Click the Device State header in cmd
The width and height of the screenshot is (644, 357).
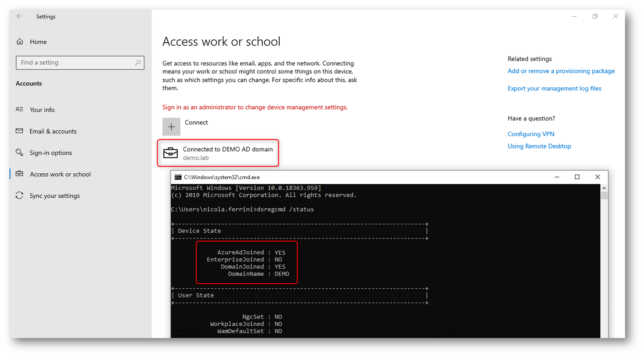pyautogui.click(x=199, y=231)
